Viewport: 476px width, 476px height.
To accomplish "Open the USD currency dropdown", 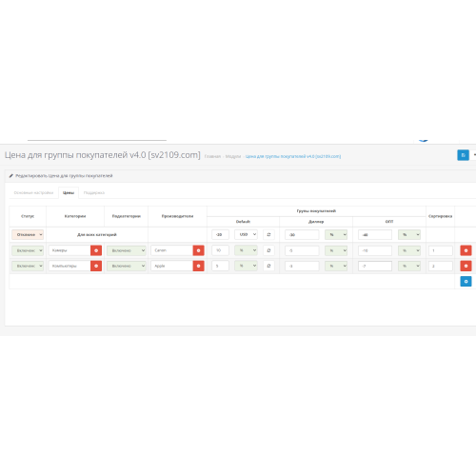I will (246, 234).
